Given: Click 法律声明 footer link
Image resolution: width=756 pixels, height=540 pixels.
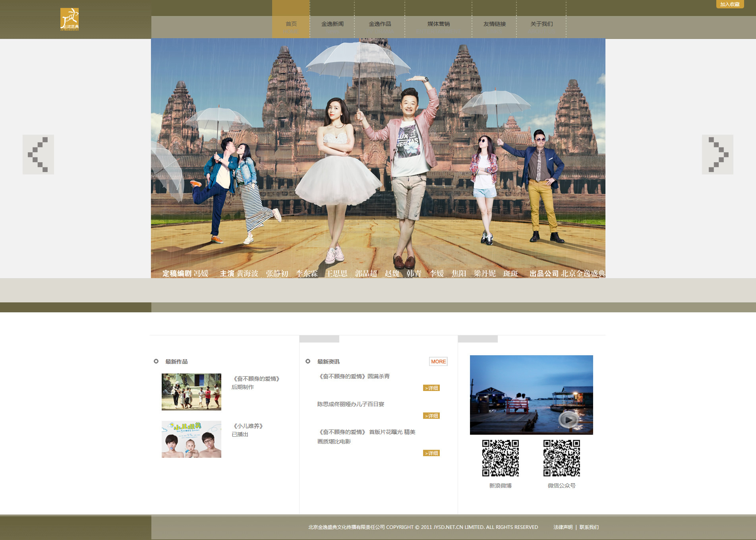Looking at the screenshot, I should point(563,527).
